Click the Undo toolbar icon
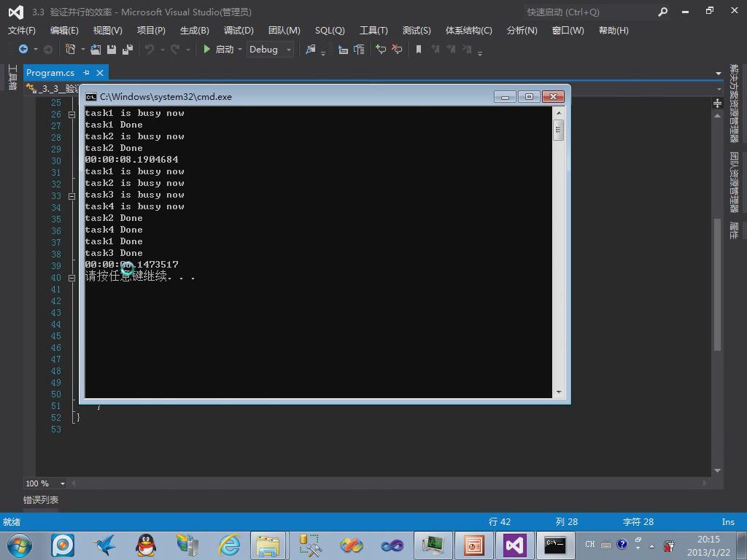The width and height of the screenshot is (747, 560). [x=150, y=49]
